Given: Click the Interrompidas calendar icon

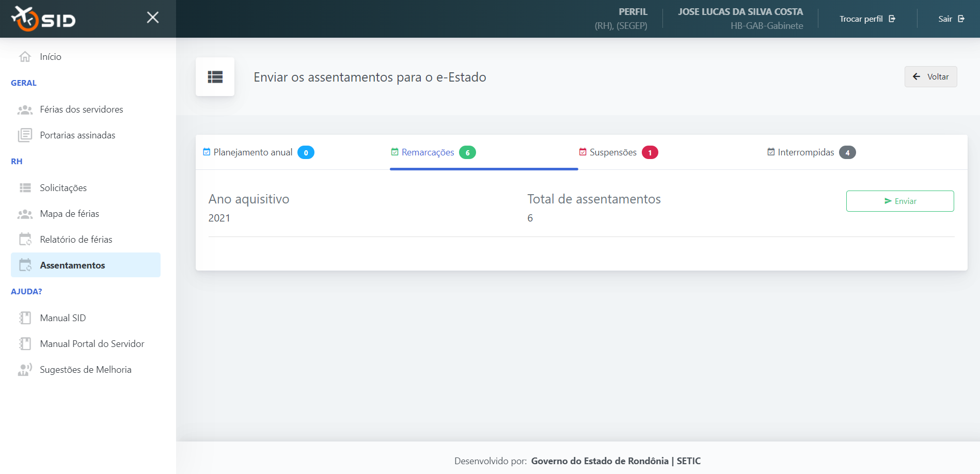Looking at the screenshot, I should click(771, 152).
